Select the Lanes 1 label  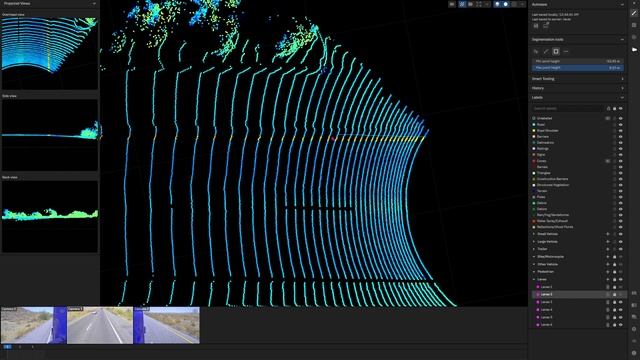pyautogui.click(x=547, y=287)
